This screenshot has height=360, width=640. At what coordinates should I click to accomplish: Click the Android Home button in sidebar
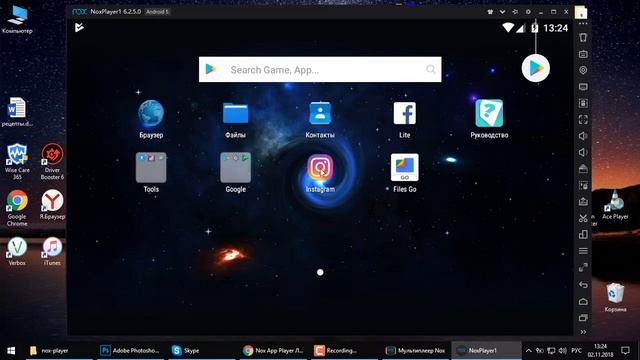pyautogui.click(x=583, y=301)
